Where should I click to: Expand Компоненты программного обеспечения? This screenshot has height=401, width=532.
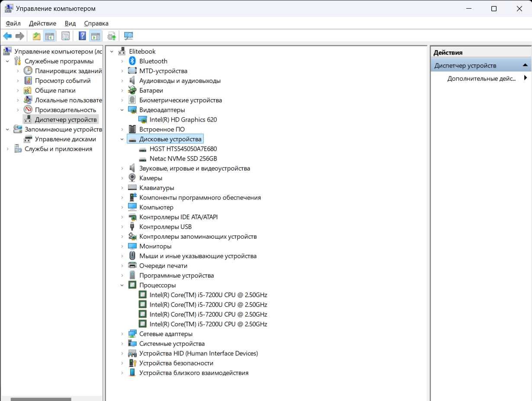pos(122,197)
